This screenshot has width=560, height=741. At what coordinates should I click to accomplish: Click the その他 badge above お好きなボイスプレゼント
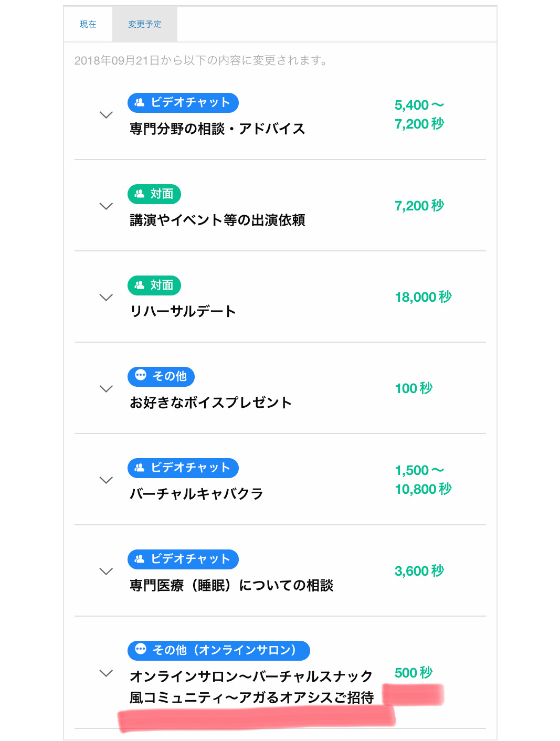pos(161,376)
